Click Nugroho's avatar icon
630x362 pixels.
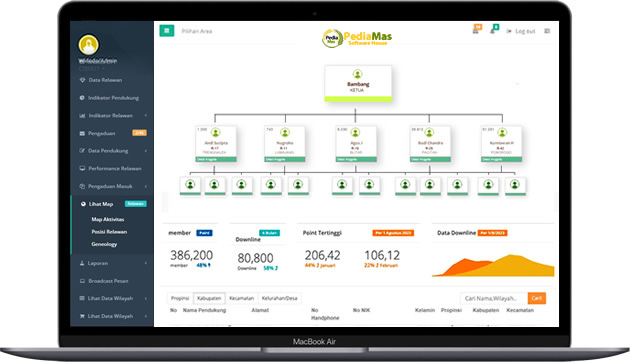coord(285,132)
